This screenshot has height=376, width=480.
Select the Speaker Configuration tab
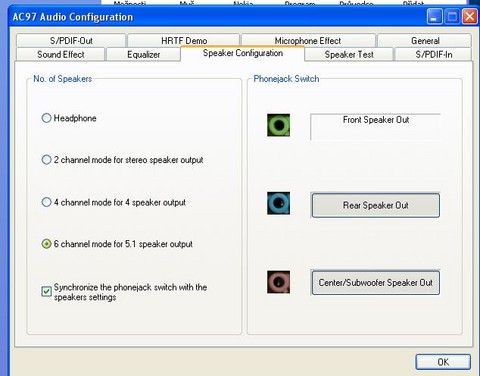[243, 53]
